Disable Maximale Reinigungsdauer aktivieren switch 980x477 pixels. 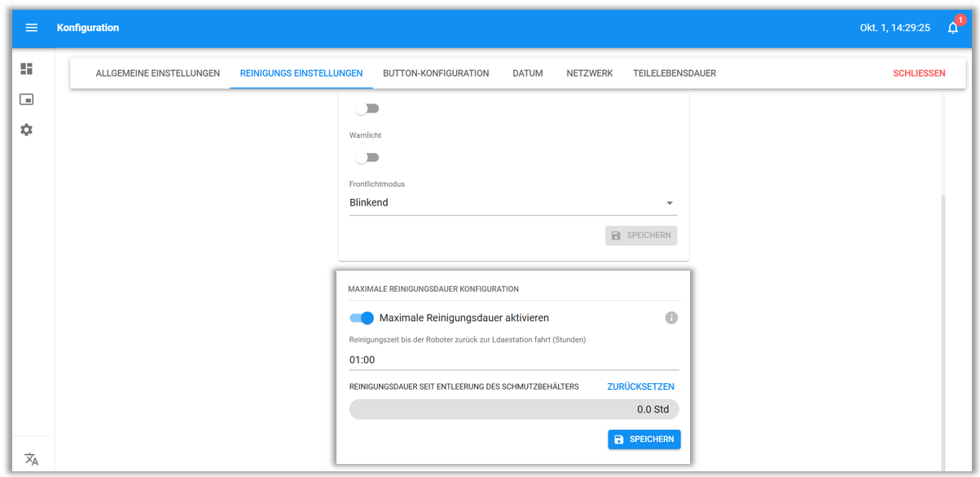[x=362, y=318]
